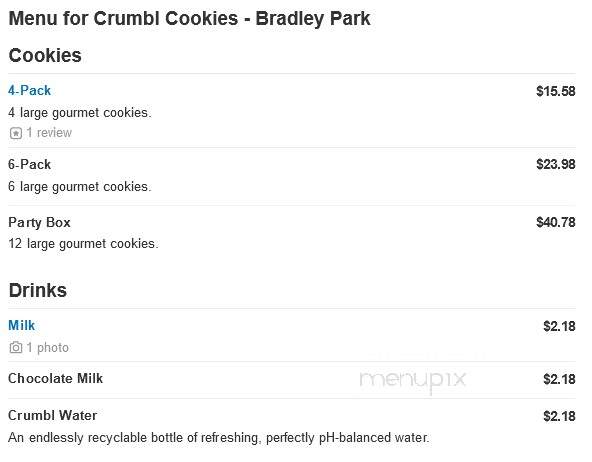Open the 4-Pack item link
The image size is (592, 462).
click(29, 91)
